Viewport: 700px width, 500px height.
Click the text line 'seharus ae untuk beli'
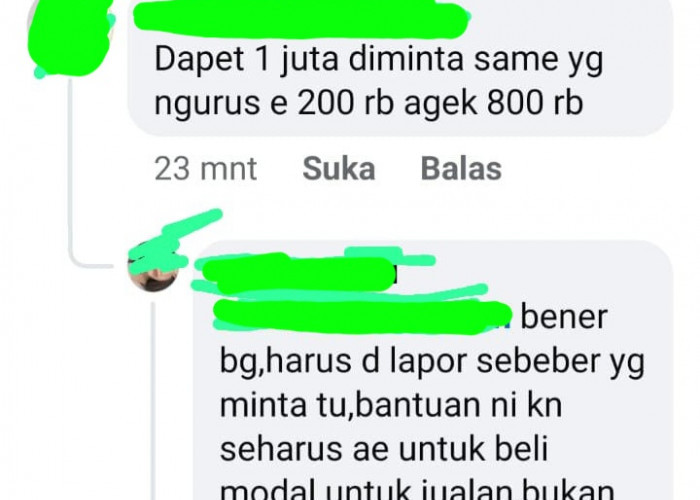pos(383,449)
